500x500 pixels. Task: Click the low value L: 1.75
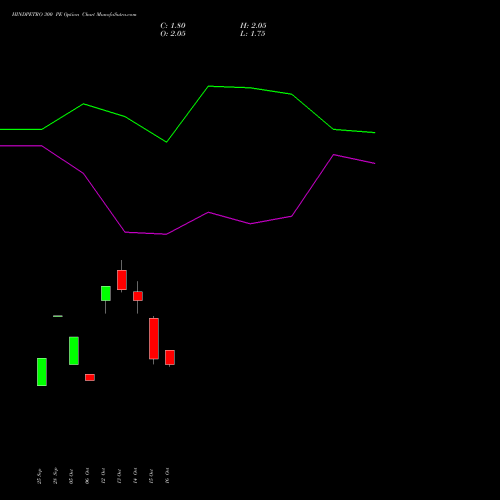[x=253, y=34]
